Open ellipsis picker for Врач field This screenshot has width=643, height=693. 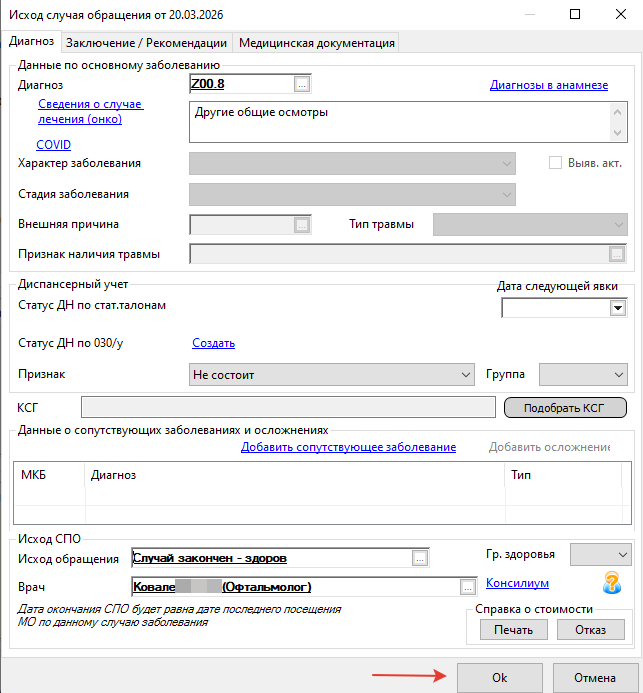coord(468,587)
